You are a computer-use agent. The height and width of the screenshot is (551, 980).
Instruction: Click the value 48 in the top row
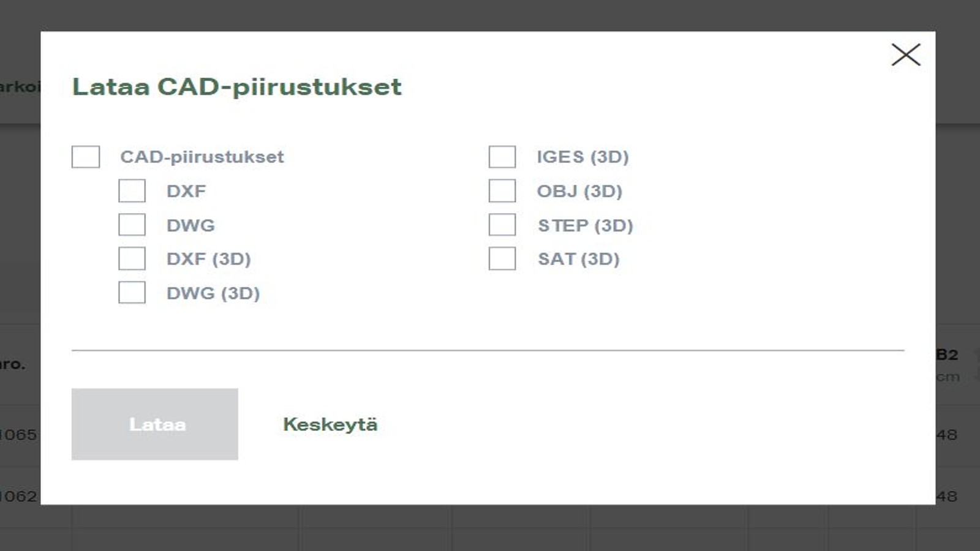click(949, 435)
